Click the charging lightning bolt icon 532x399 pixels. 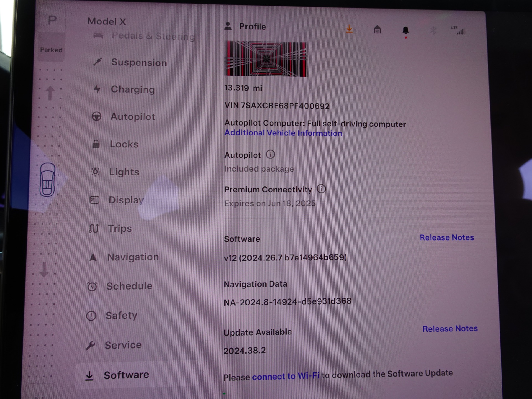[x=97, y=89]
